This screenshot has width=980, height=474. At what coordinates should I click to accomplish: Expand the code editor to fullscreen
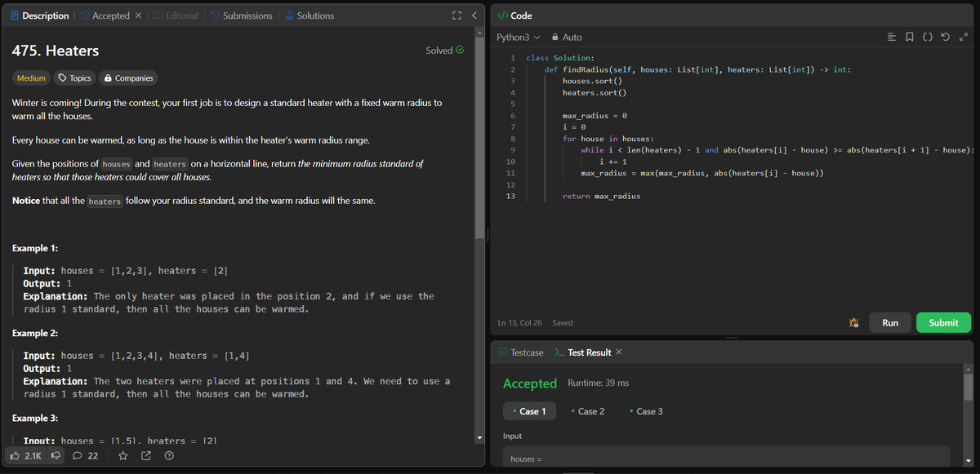(x=963, y=38)
